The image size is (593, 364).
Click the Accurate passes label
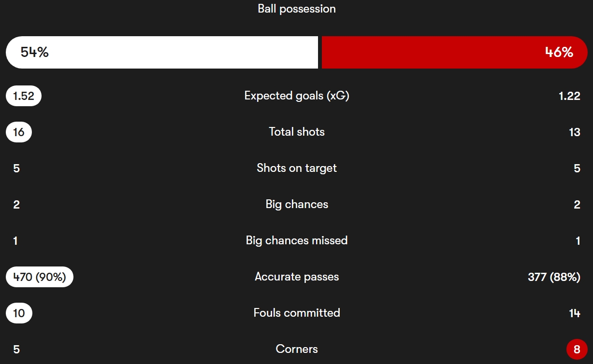click(x=297, y=277)
